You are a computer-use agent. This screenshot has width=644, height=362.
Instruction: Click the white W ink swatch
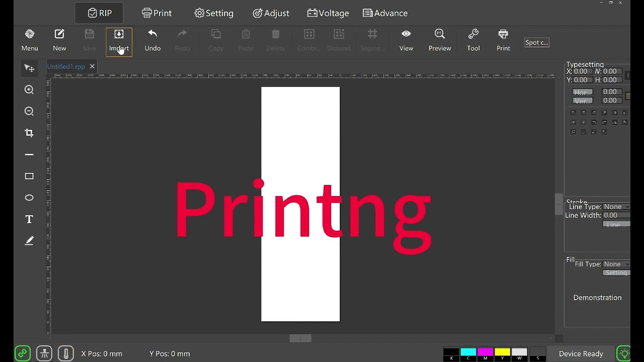click(x=520, y=354)
